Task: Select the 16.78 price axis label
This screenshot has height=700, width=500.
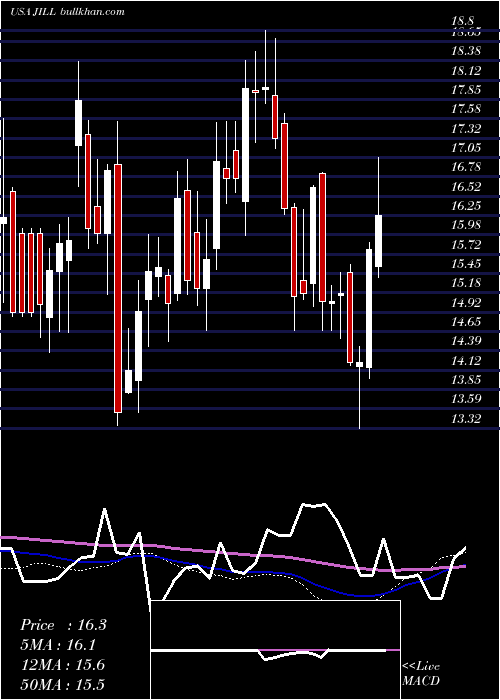Action: coord(466,167)
